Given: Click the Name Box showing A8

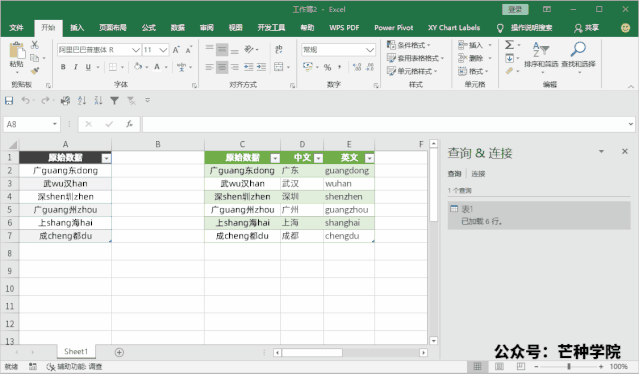Looking at the screenshot, I should [32, 124].
